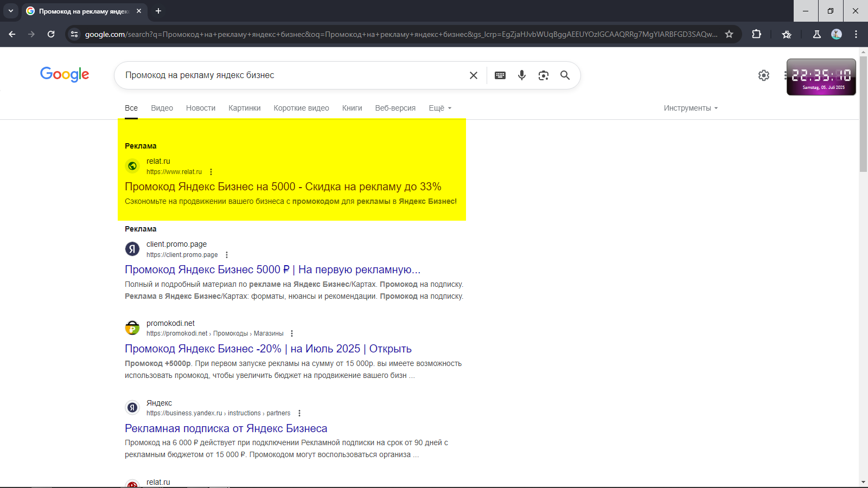Open a new browser tab
The width and height of the screenshot is (868, 488).
158,11
